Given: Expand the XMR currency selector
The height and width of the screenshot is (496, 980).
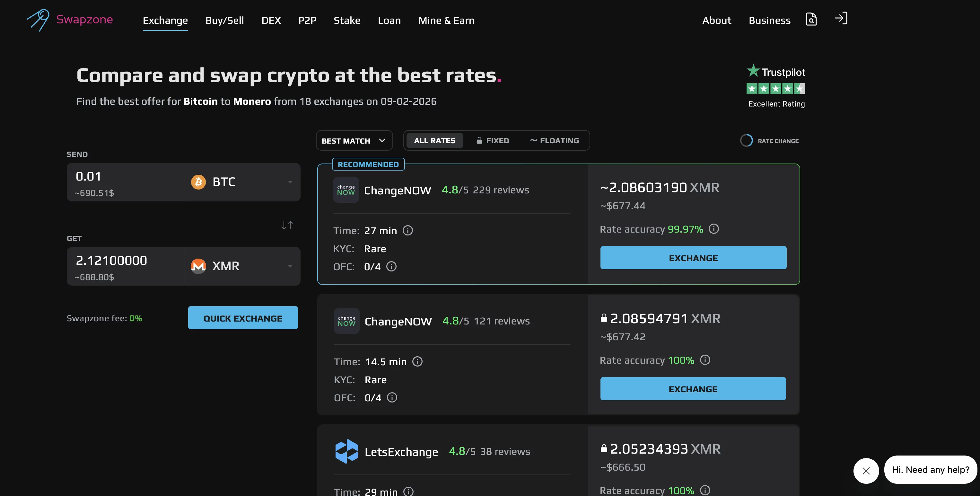Looking at the screenshot, I should coord(290,266).
